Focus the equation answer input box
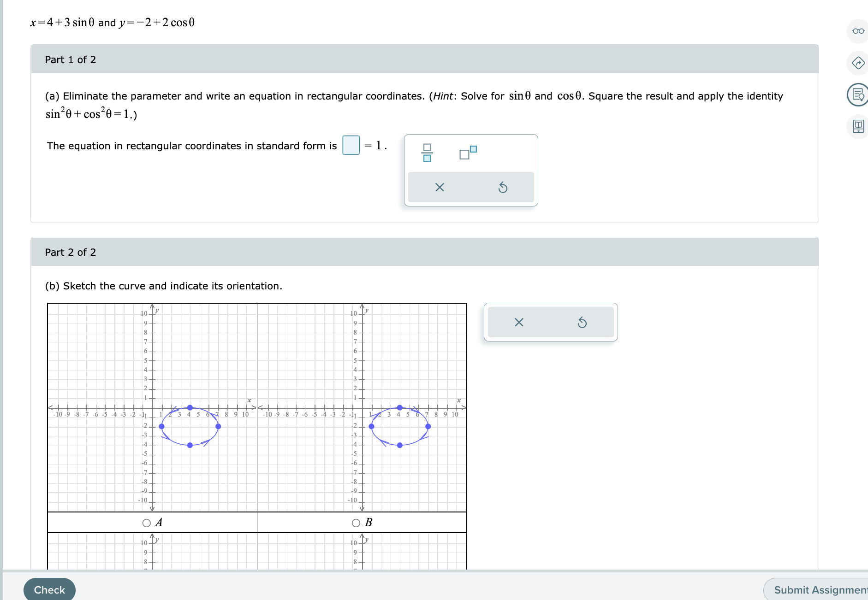Screen dimensions: 868x600 point(351,146)
